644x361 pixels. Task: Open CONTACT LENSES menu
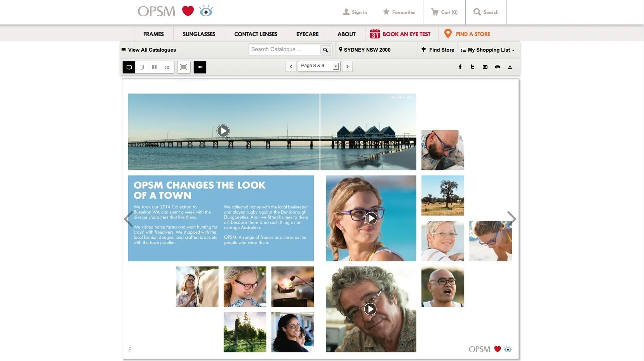(x=256, y=34)
